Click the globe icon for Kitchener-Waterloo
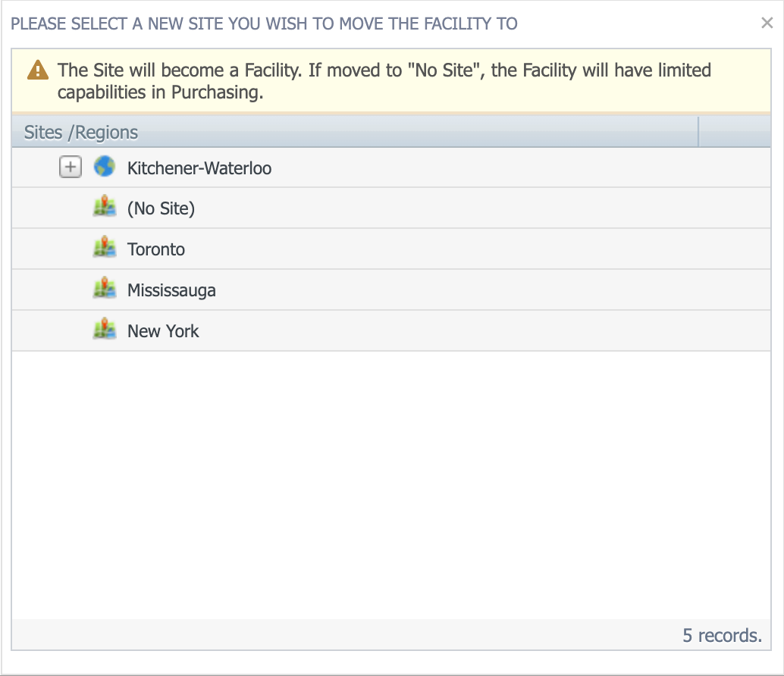 [104, 167]
